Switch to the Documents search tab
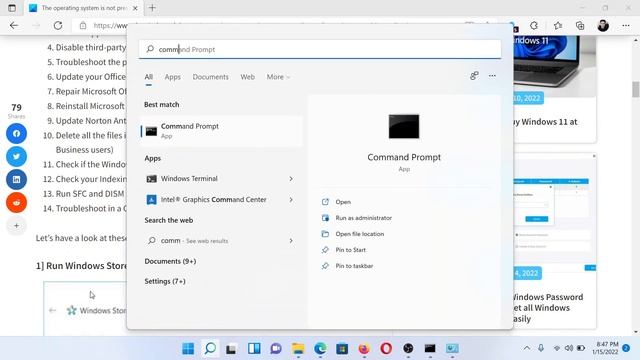 (x=211, y=77)
